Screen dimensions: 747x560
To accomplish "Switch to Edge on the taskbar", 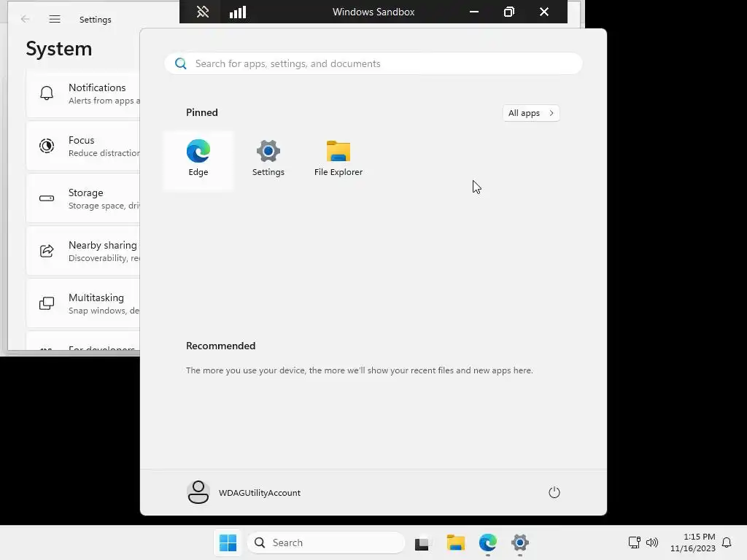I will 488,542.
